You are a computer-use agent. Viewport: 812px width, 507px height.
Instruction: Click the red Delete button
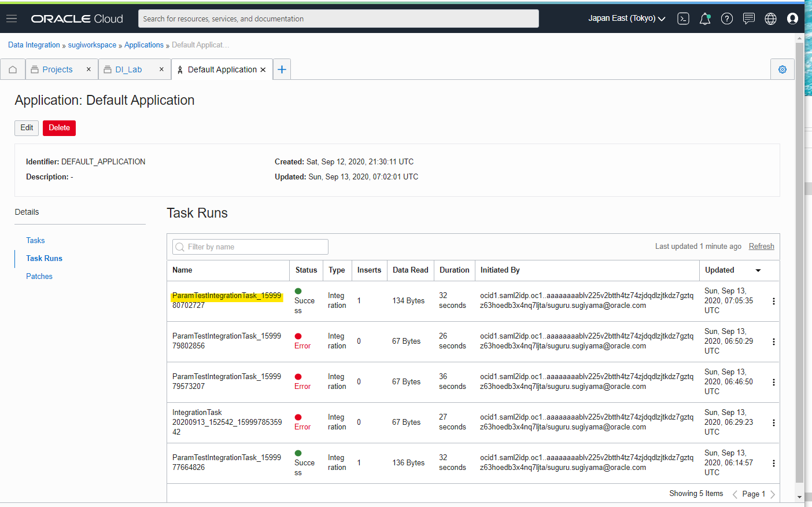click(59, 128)
